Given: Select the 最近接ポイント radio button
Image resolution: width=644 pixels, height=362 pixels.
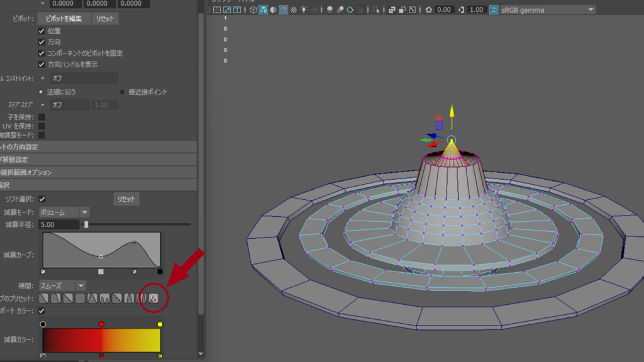Looking at the screenshot, I should (x=122, y=92).
